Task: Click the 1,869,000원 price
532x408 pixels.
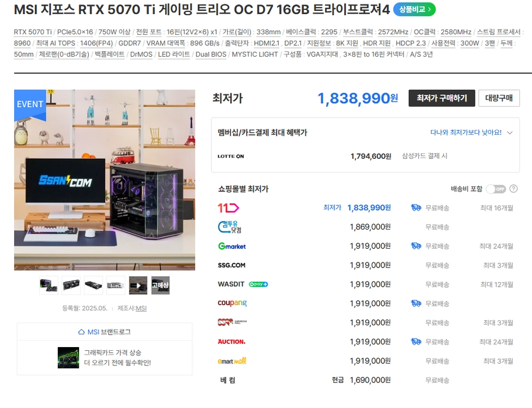Action: pos(370,227)
